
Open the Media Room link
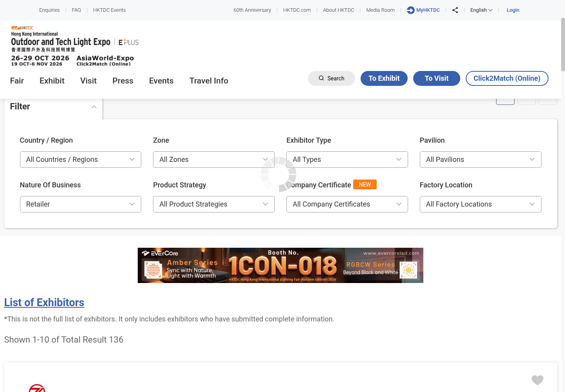coord(381,10)
